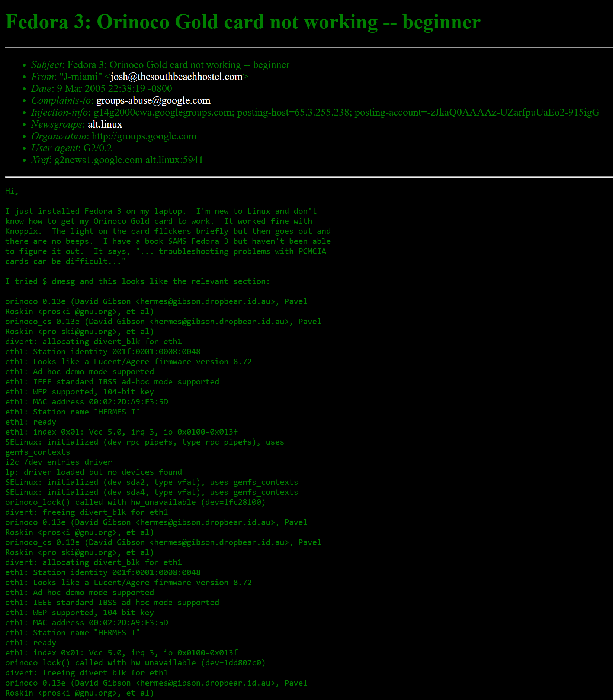Follow the alt.linux newsgroup link
The height and width of the screenshot is (700, 613).
[105, 124]
